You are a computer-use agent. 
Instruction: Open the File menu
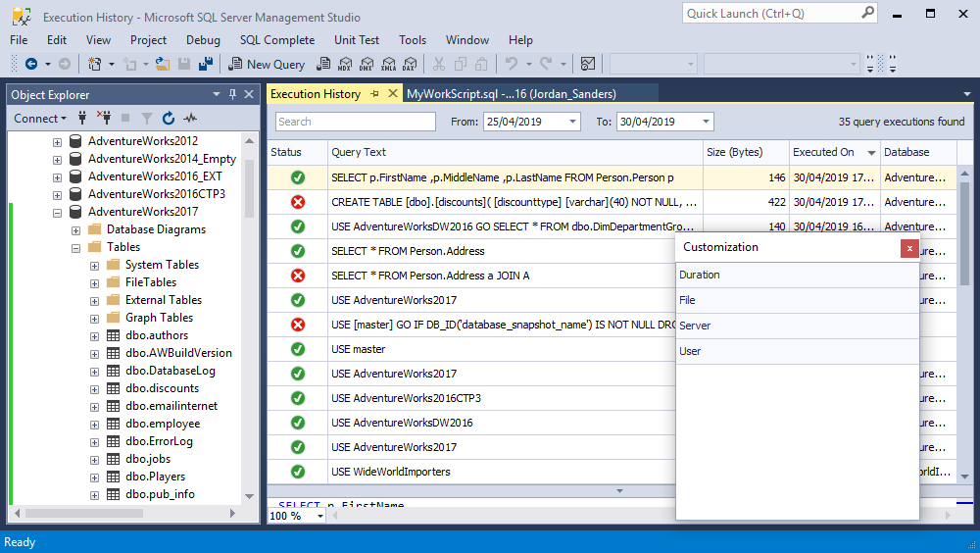[19, 40]
